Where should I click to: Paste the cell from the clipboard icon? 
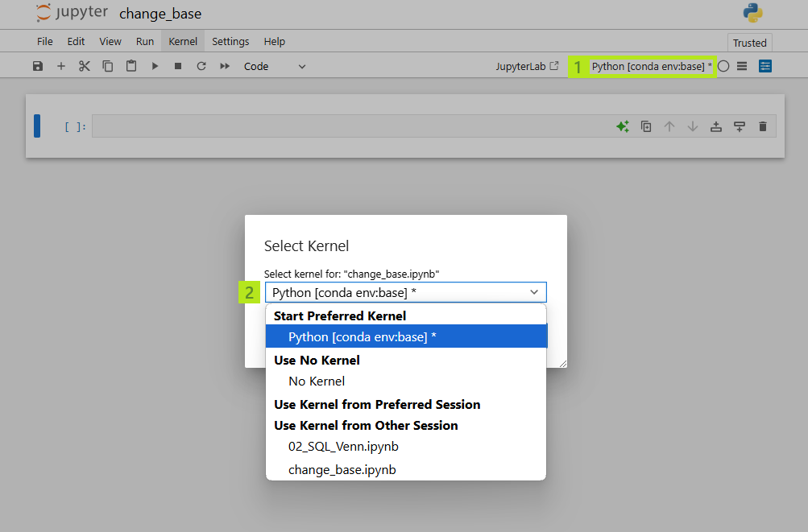[131, 66]
